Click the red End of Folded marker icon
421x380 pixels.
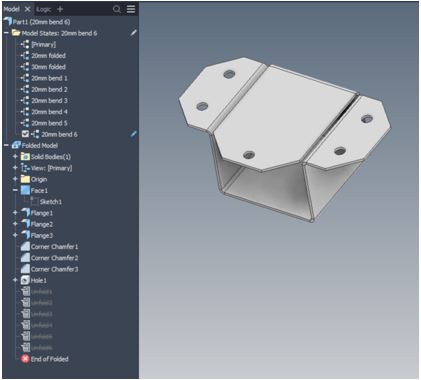coord(25,359)
